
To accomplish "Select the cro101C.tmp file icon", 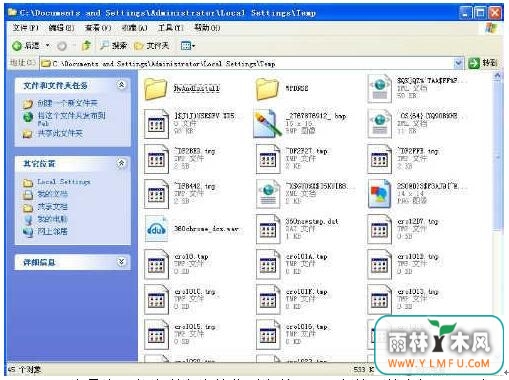I will [156, 300].
